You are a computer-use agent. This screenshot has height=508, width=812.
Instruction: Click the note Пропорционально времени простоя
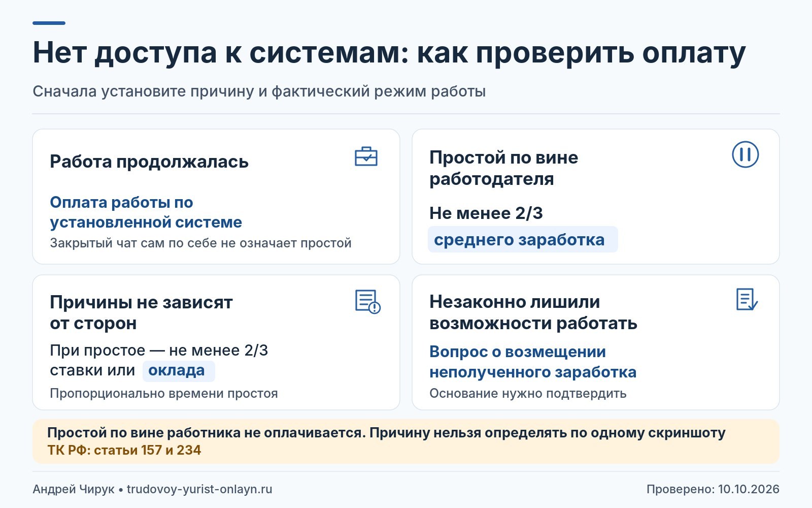pos(164,394)
